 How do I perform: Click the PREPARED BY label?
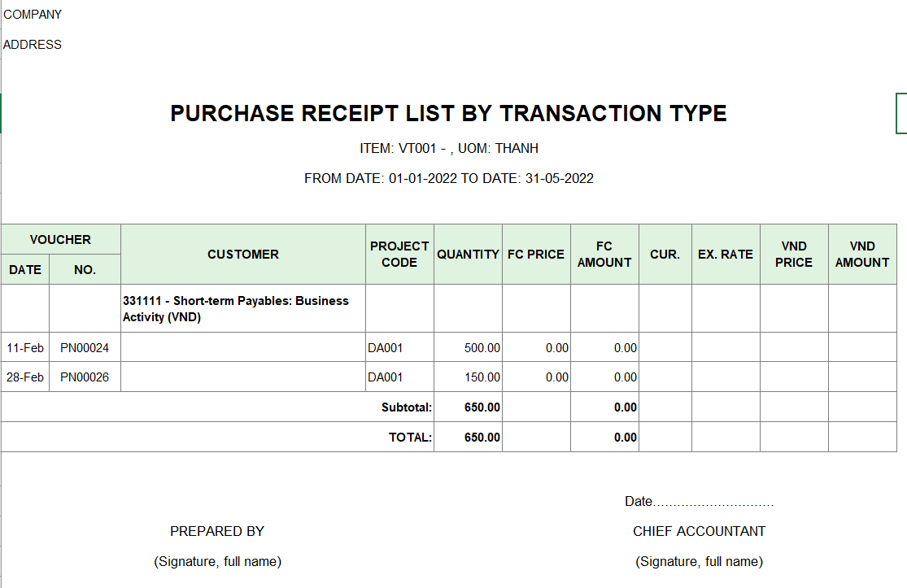pos(217,531)
